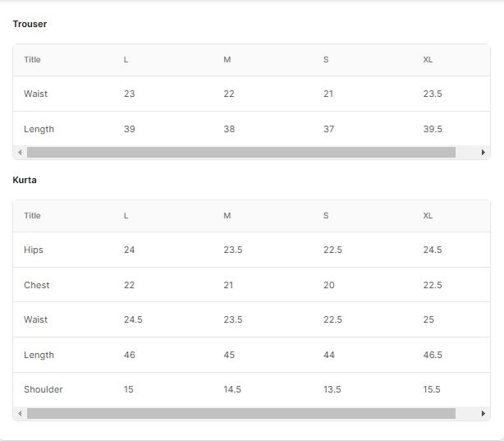Select the Kurta section heading

click(x=25, y=180)
